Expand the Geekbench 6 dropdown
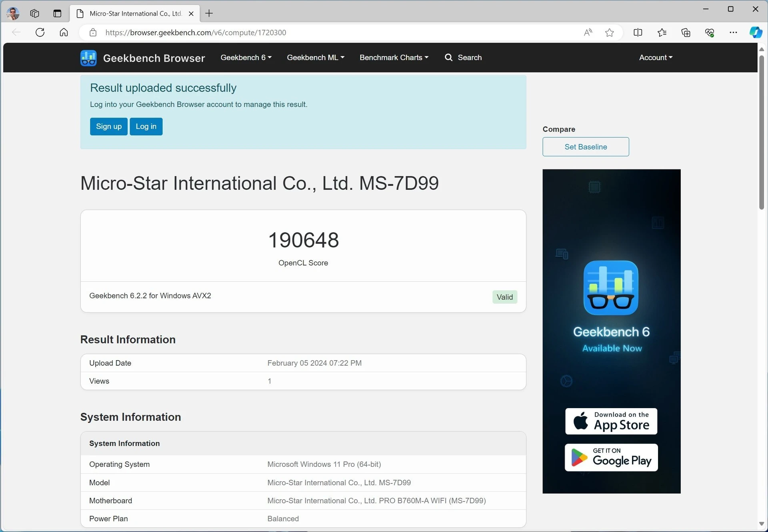This screenshot has height=532, width=768. click(246, 58)
